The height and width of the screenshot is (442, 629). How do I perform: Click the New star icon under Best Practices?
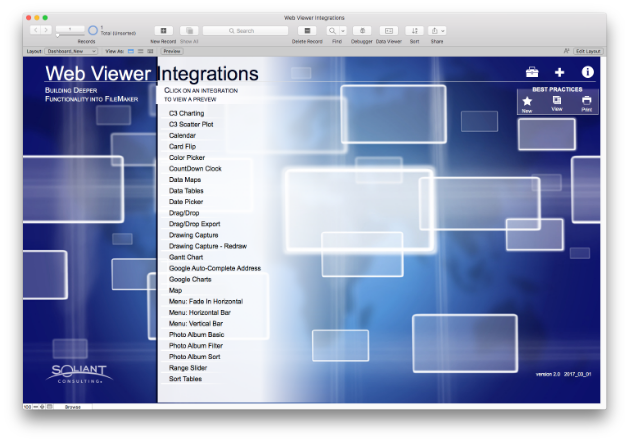pos(527,101)
